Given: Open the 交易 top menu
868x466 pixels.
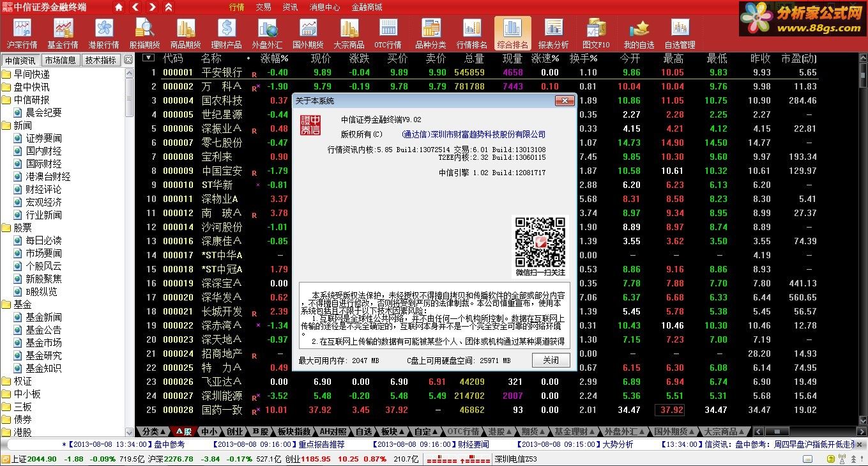Looking at the screenshot, I should tap(263, 7).
